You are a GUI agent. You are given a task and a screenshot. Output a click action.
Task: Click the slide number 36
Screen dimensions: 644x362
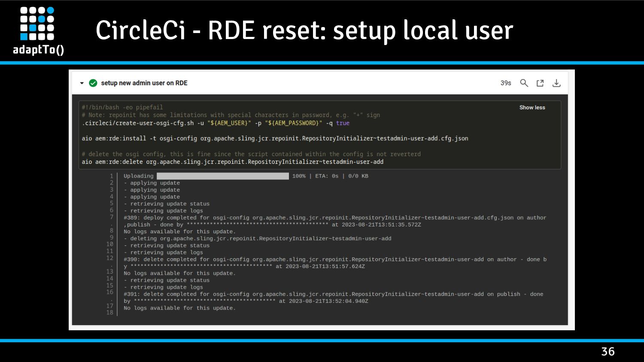tap(608, 352)
